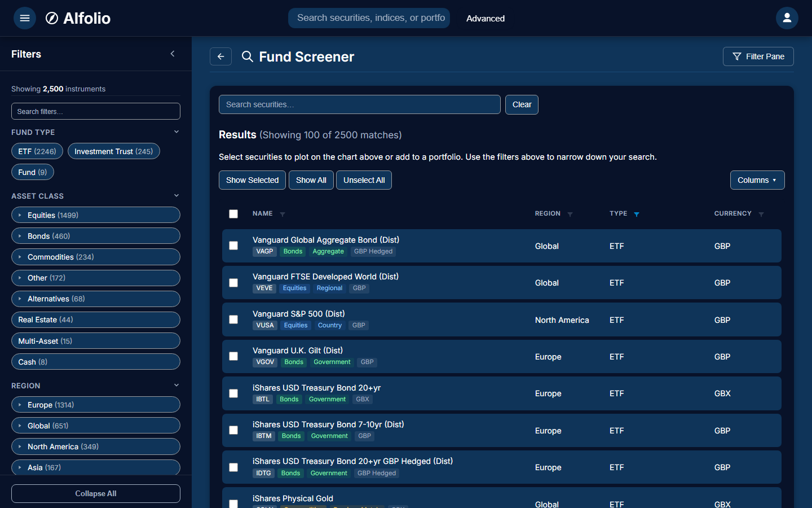Tick the iShares 20+yr GBP Hedged checkbox
Screen dimensions: 812x508
[233, 467]
